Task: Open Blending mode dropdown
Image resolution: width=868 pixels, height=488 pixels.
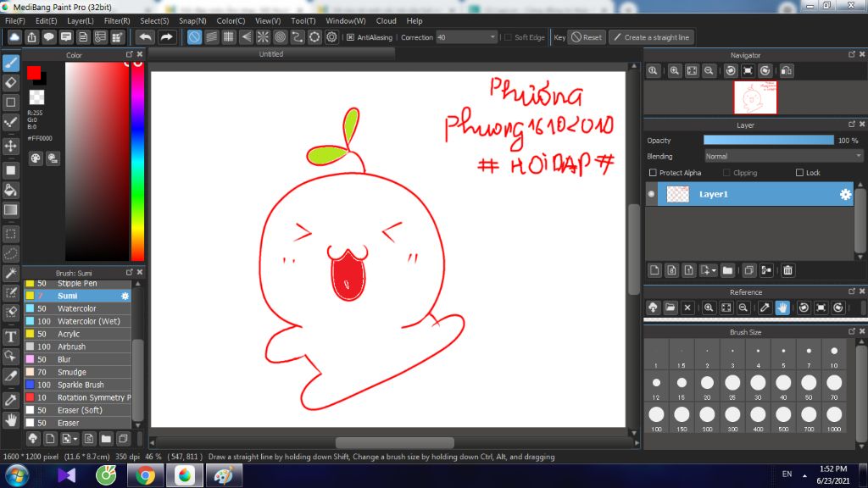Action: tap(783, 157)
